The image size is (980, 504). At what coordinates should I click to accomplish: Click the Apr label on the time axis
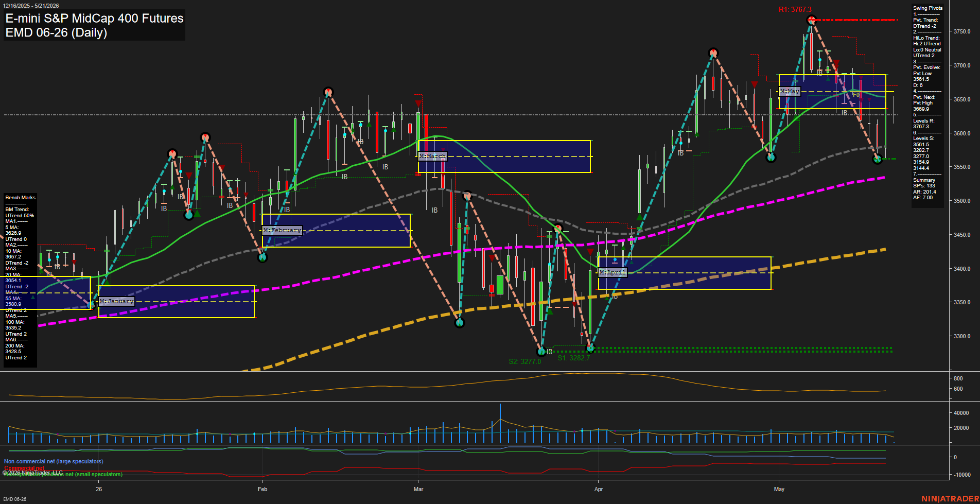tap(598, 489)
